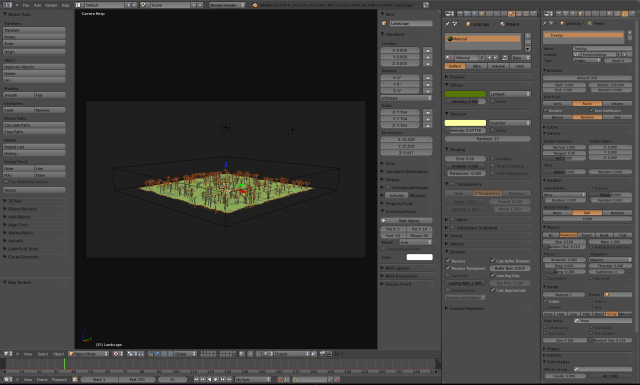Click the play animation button in timeline
The image size is (640, 385).
(x=216, y=379)
